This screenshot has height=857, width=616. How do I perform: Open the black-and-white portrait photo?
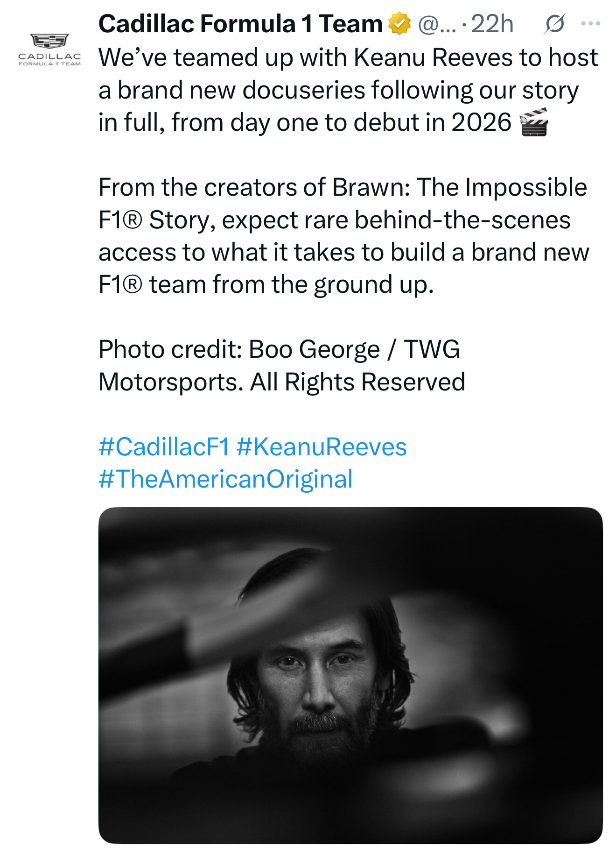(x=350, y=675)
